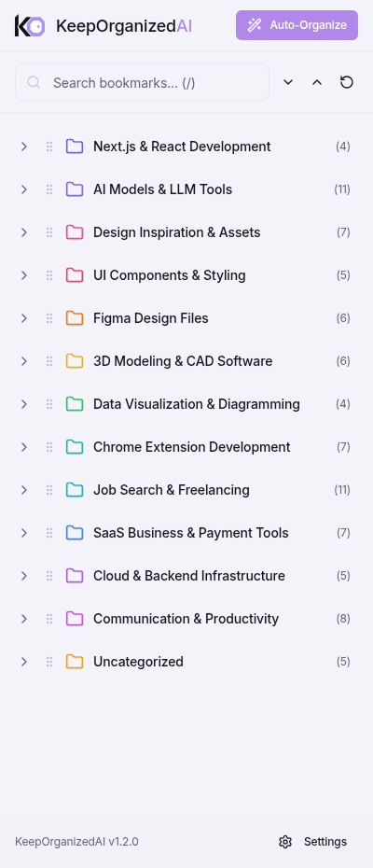Expand the Uncategorized folder chevron
This screenshot has height=868, width=373.
click(24, 662)
